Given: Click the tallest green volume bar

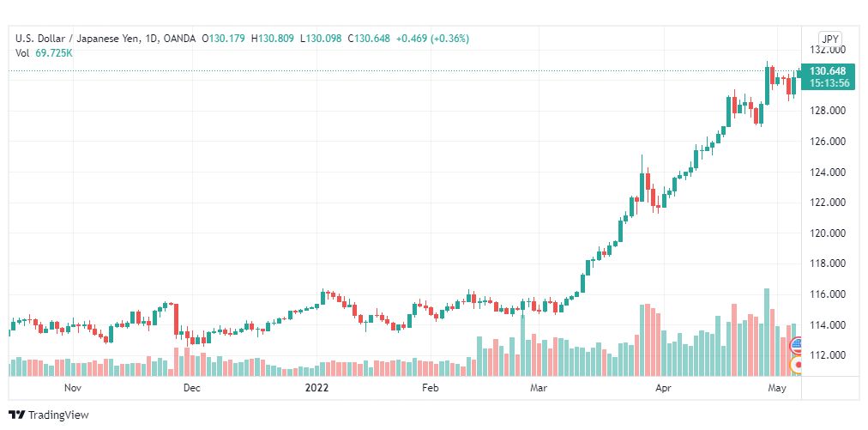Looking at the screenshot, I should pos(767,332).
